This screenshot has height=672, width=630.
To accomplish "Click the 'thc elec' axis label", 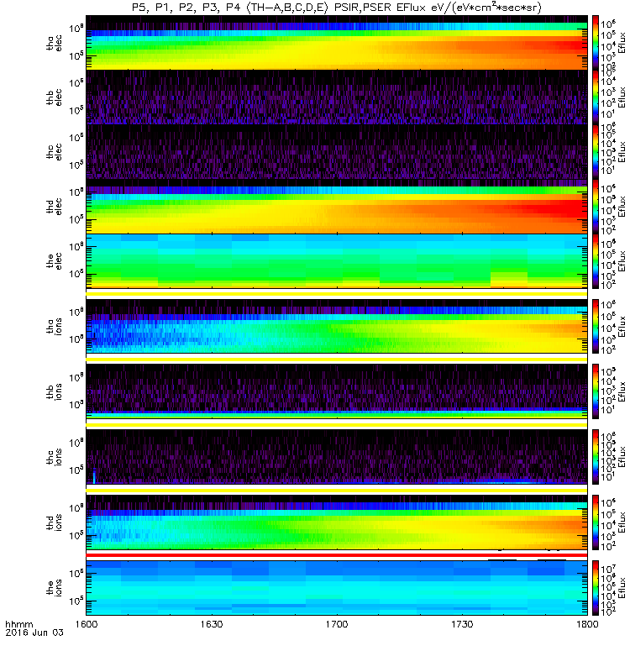I will tap(55, 152).
